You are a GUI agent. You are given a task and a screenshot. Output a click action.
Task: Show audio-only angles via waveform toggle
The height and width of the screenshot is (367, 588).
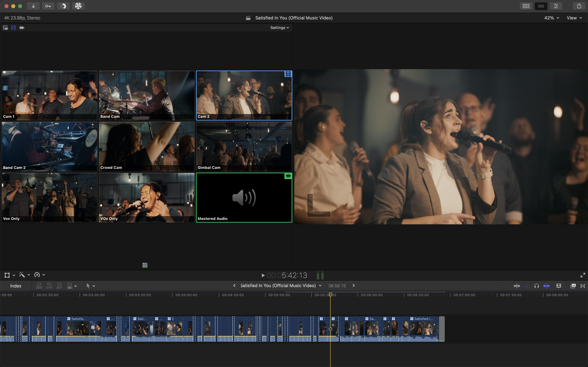tap(22, 28)
